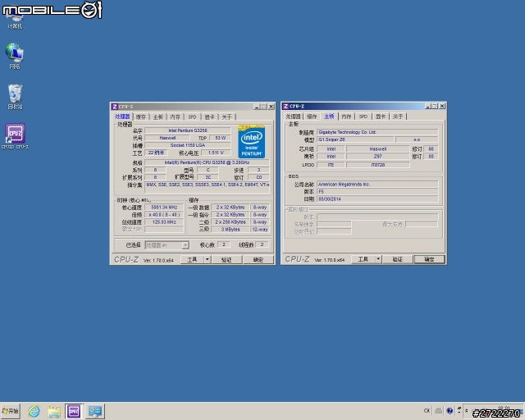Switch to 关于 tab in right CPU-Z window

tap(398, 116)
